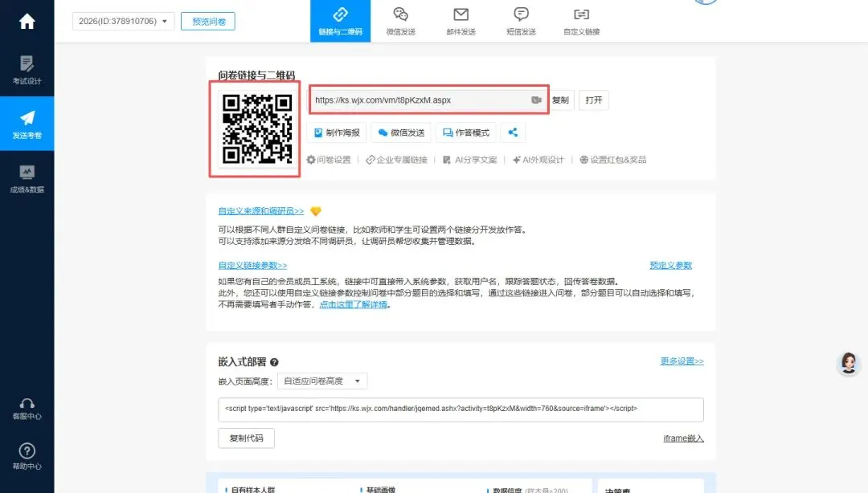Expand the 2026(ID:378910706) survey dropdown
Viewport: 868px width, 493px height.
(124, 21)
